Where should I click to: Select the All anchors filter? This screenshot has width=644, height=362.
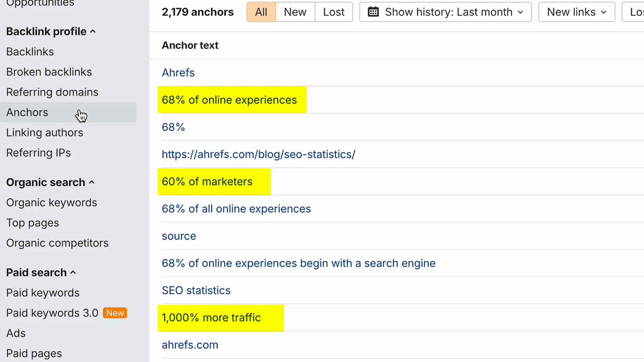click(261, 12)
